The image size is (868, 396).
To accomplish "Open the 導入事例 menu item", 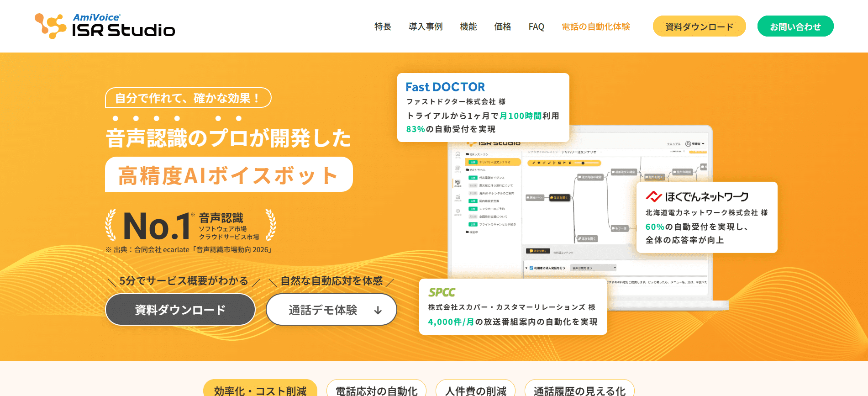I will [426, 26].
